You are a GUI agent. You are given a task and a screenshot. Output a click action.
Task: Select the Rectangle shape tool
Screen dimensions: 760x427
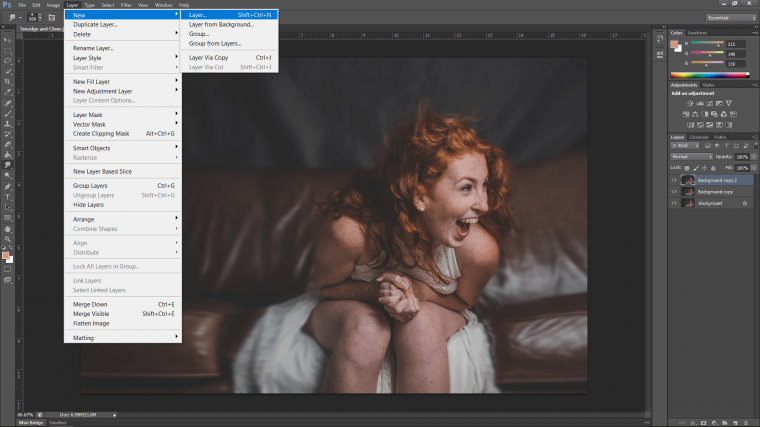click(x=7, y=218)
